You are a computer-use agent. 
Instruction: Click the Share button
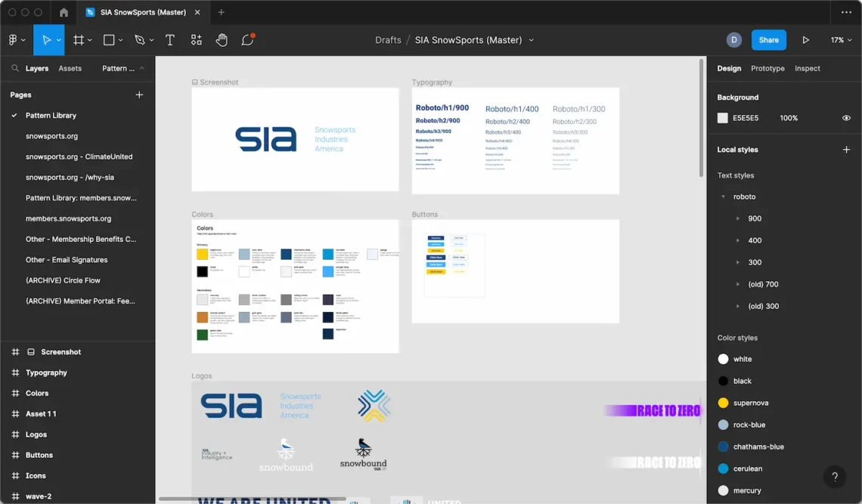768,39
